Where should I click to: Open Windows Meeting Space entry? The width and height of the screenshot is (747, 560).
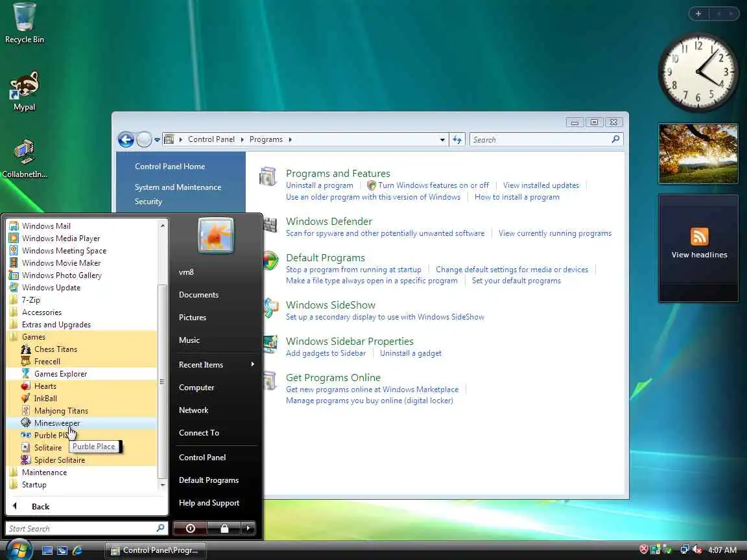(64, 250)
